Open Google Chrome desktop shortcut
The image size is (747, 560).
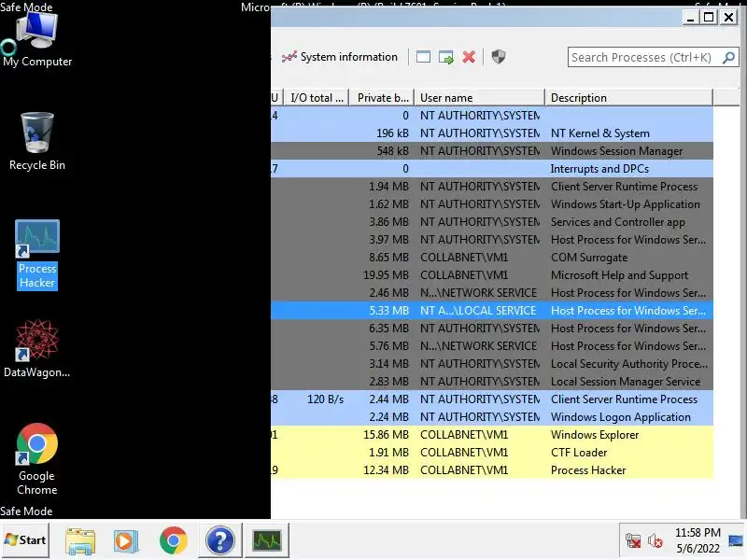point(37,459)
